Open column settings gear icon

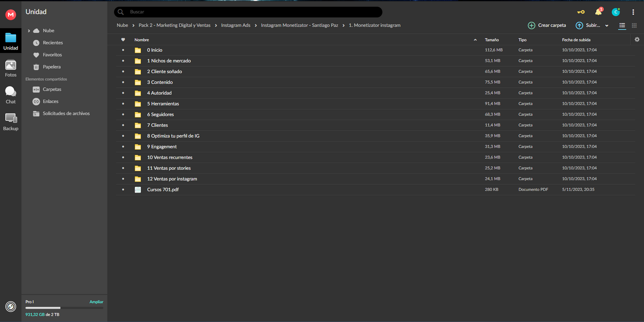tap(637, 40)
